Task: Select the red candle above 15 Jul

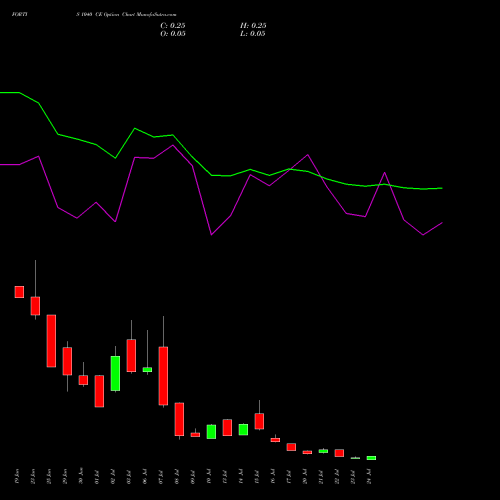Action: [x=259, y=421]
